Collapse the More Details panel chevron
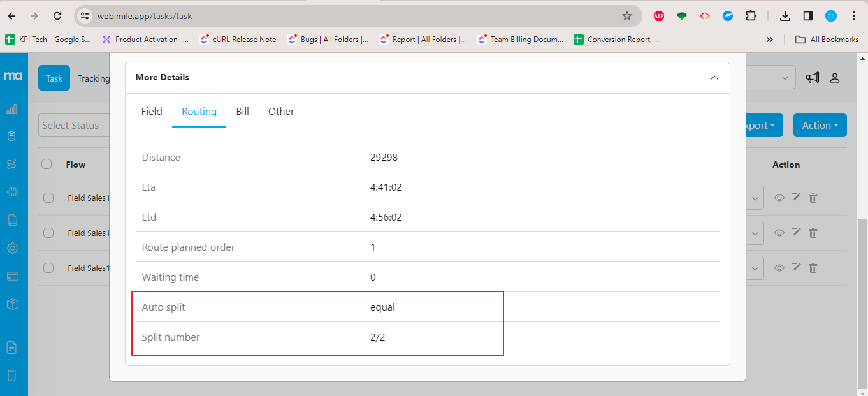Image resolution: width=868 pixels, height=396 pixels. pos(714,77)
